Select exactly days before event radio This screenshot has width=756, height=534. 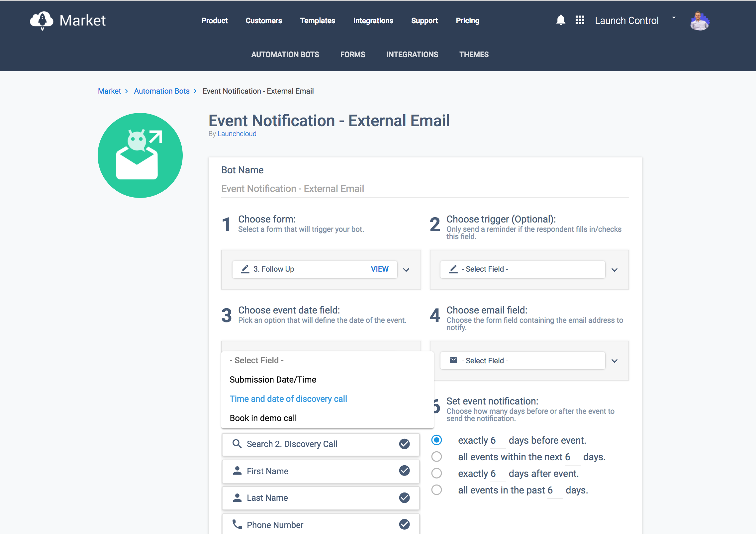click(436, 440)
